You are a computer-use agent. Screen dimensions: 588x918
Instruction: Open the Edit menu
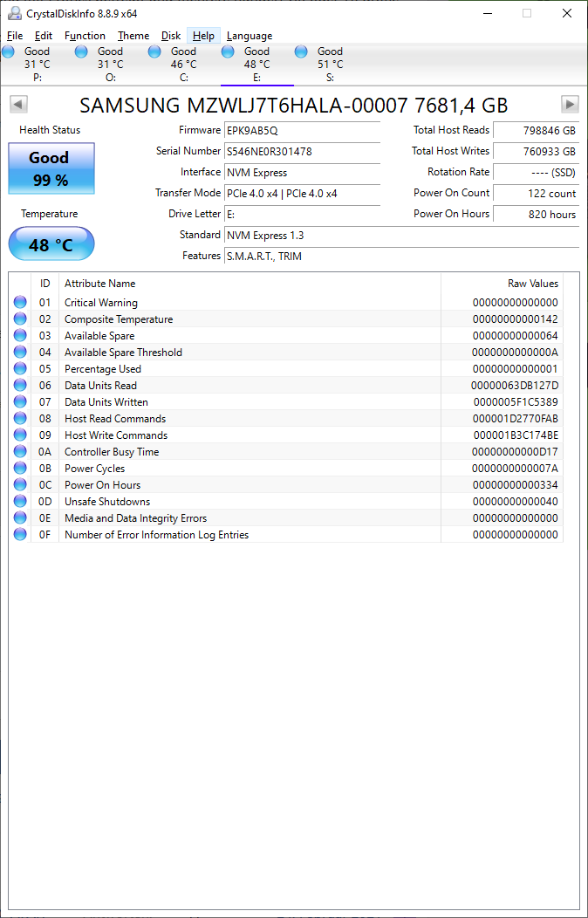[x=44, y=36]
